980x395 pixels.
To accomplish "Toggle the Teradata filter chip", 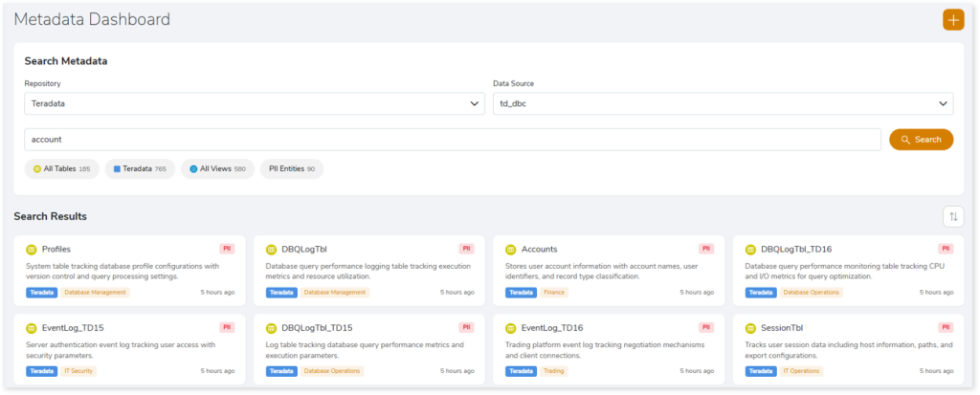I will [x=139, y=169].
